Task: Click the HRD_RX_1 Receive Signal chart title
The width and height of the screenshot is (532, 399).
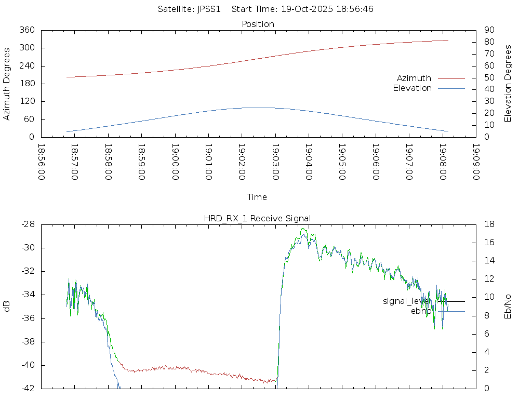Action: point(257,219)
